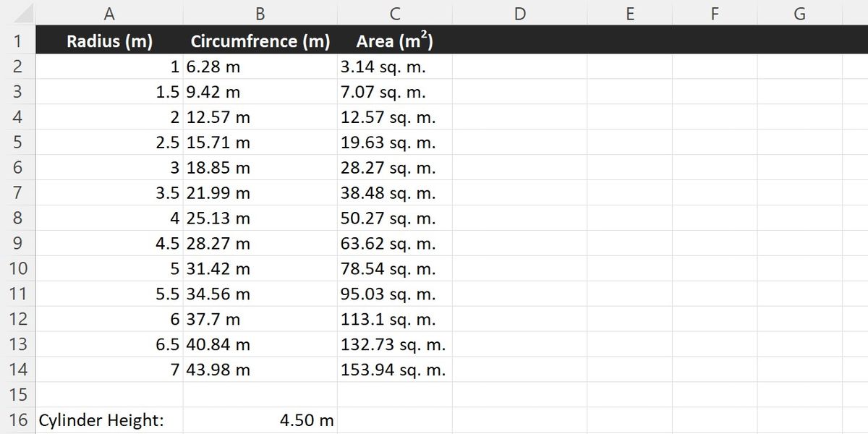This screenshot has height=434, width=868.
Task: Click the Radius (m) header cell
Action: coord(109,41)
